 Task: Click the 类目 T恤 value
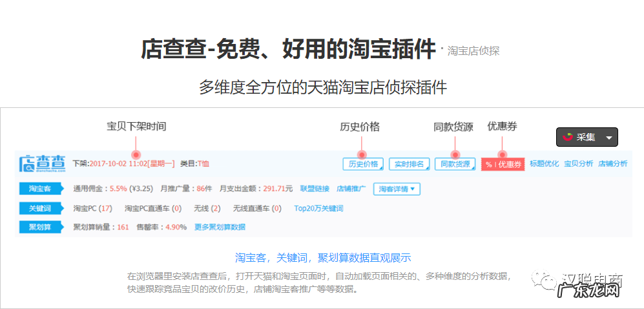tap(203, 164)
